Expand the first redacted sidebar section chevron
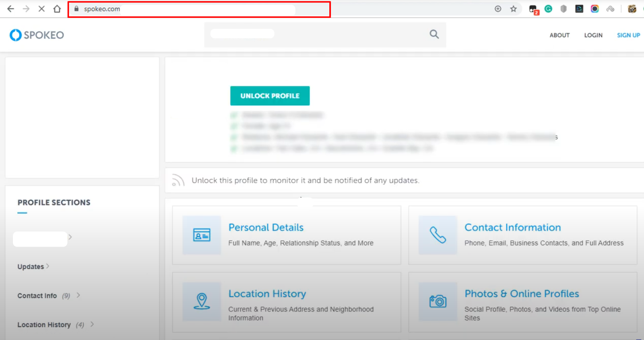This screenshot has width=644, height=340. (70, 237)
